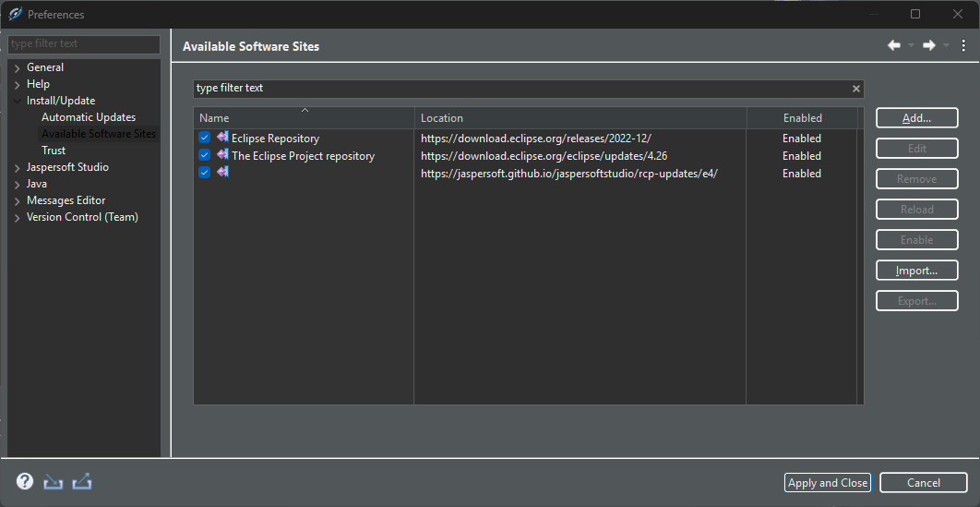Select the Install/Update category label
Image resolution: width=980 pixels, height=507 pixels.
[x=61, y=101]
